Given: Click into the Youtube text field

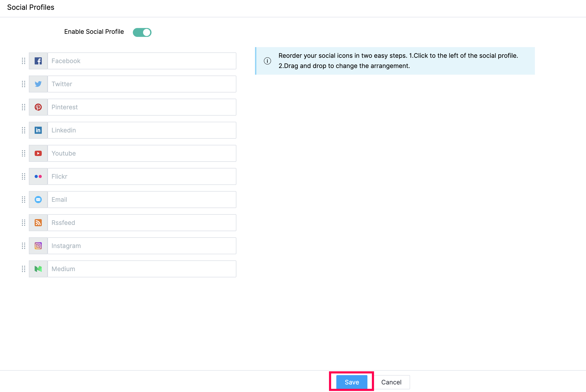Looking at the screenshot, I should point(142,153).
